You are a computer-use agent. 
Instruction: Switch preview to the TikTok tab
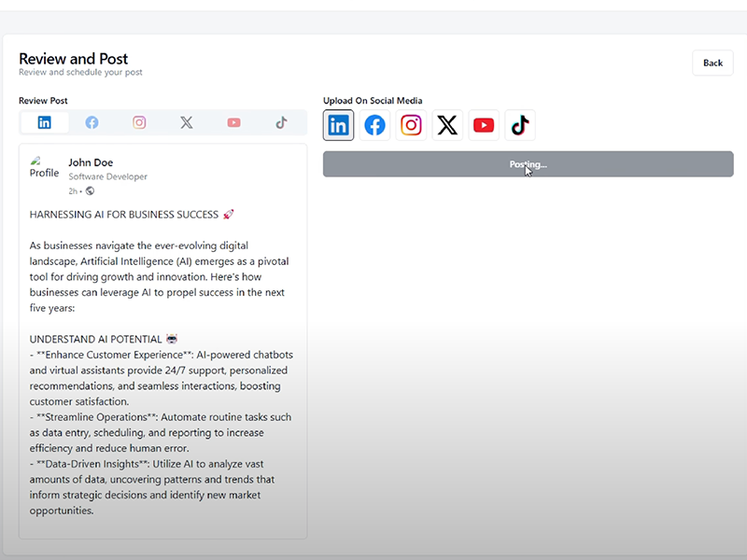tap(281, 122)
